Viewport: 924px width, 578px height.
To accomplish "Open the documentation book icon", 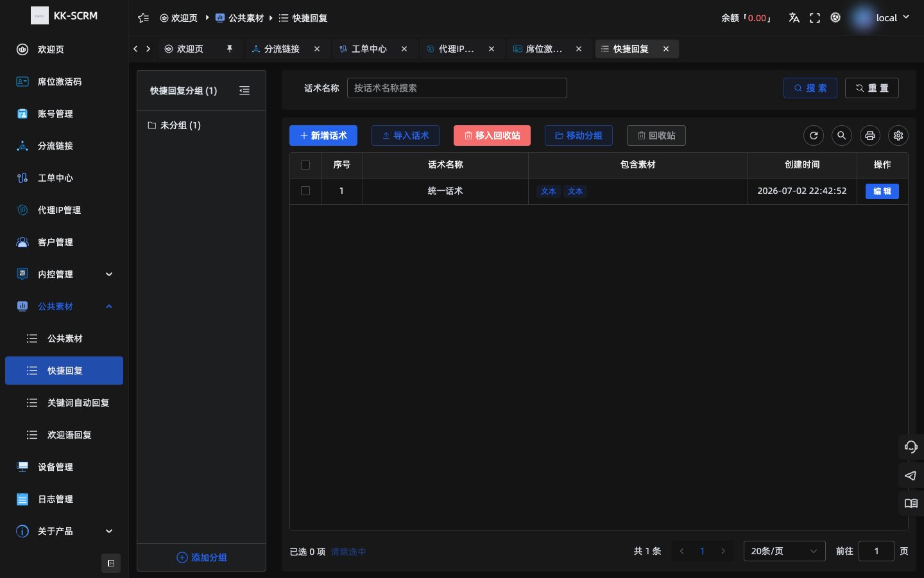I will coord(911,504).
